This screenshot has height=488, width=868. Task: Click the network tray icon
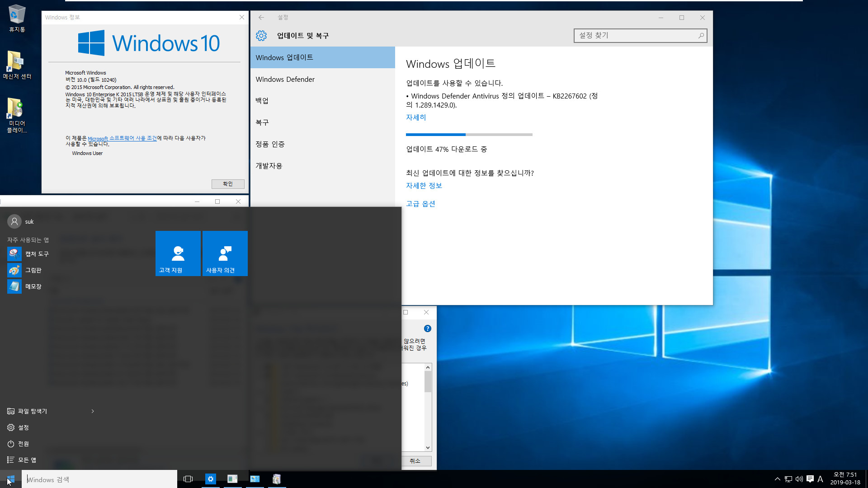click(788, 479)
